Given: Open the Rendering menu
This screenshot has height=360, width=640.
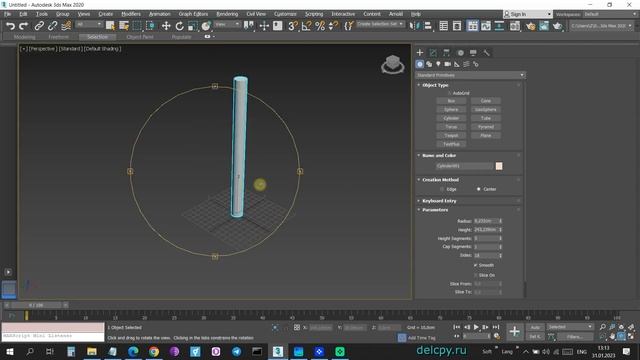Looking at the screenshot, I should coord(227,14).
